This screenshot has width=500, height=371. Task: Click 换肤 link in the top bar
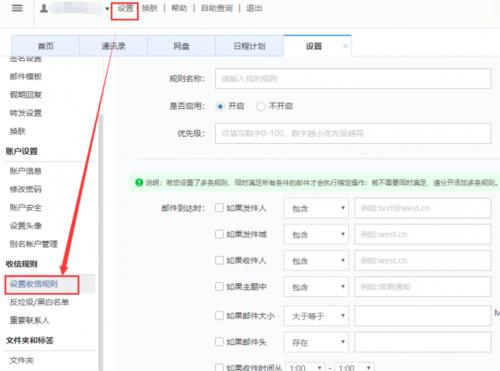pyautogui.click(x=149, y=8)
